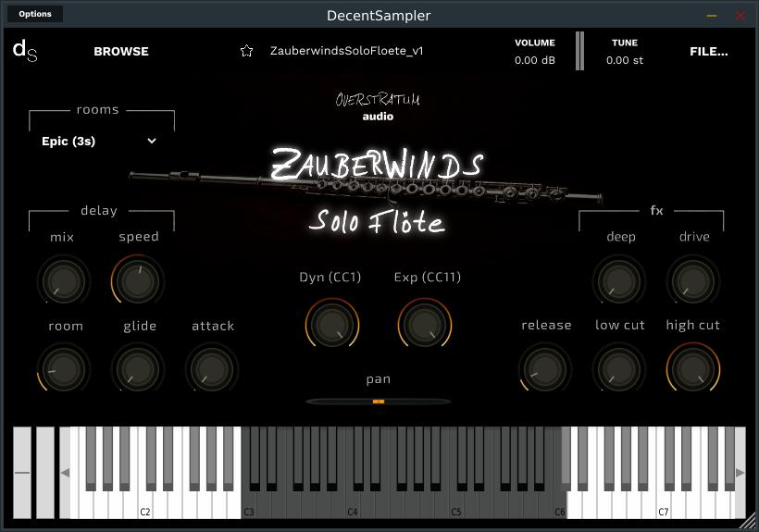759x532 pixels.
Task: Click the modulation wheel strip
Action: pos(45,473)
